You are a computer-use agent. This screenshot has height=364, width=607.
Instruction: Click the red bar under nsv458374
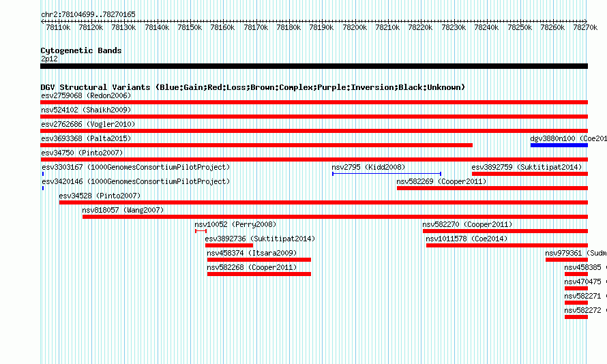pyautogui.click(x=259, y=260)
